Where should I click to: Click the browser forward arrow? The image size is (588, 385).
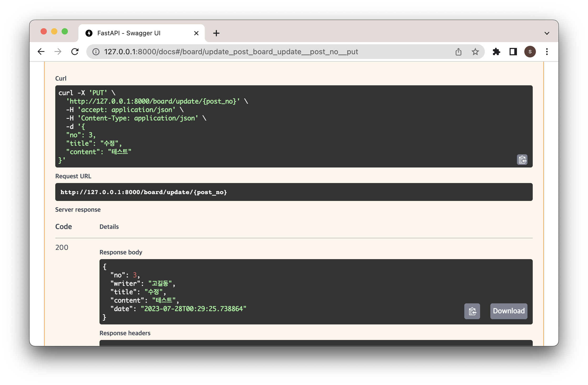[x=58, y=52]
